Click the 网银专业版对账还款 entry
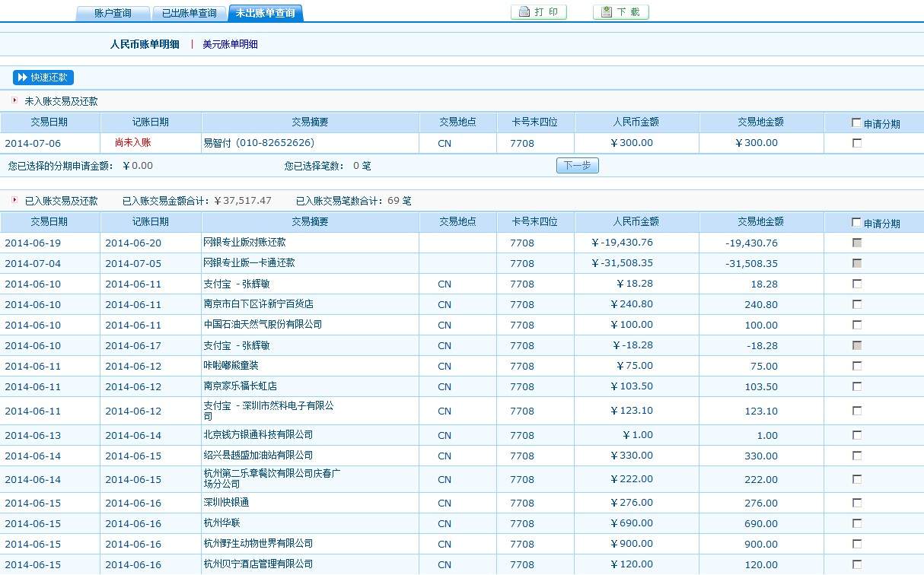The image size is (924, 575). [244, 242]
